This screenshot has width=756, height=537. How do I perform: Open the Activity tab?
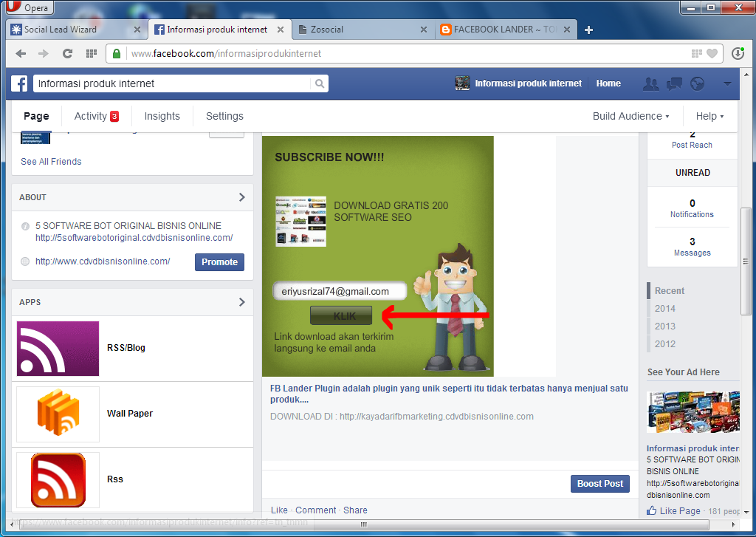tap(96, 116)
